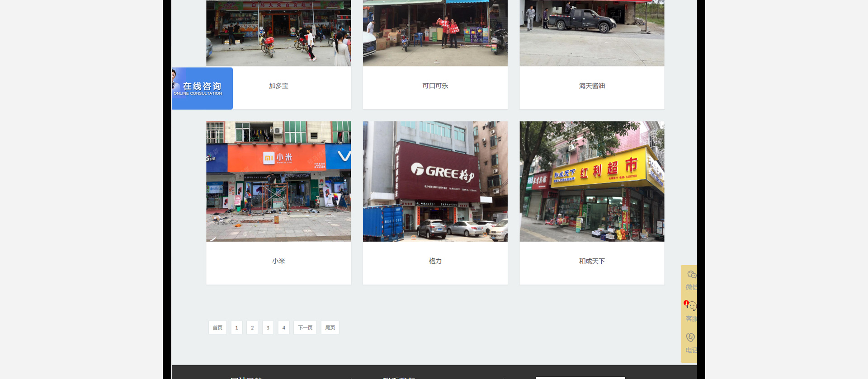This screenshot has width=868, height=379.
Task: Open the 海天酱油 caption link
Action: pos(592,86)
